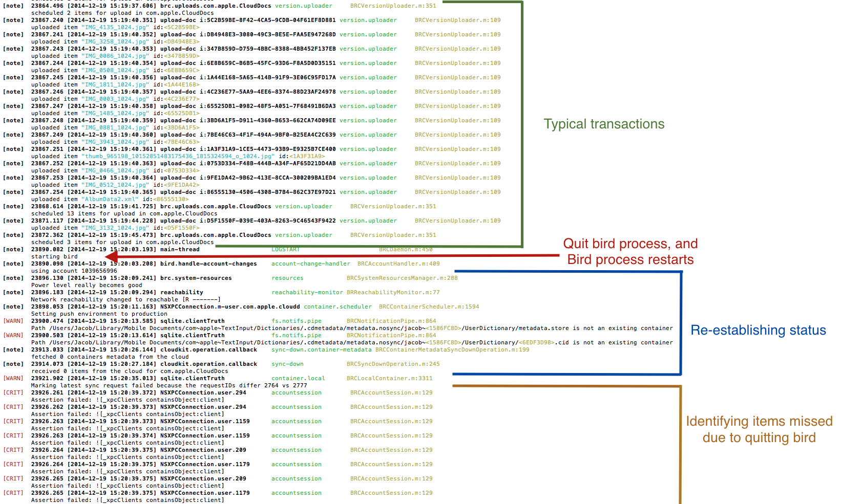Select the timestamp "23890.082"
The width and height of the screenshot is (841, 504).
click(48, 250)
